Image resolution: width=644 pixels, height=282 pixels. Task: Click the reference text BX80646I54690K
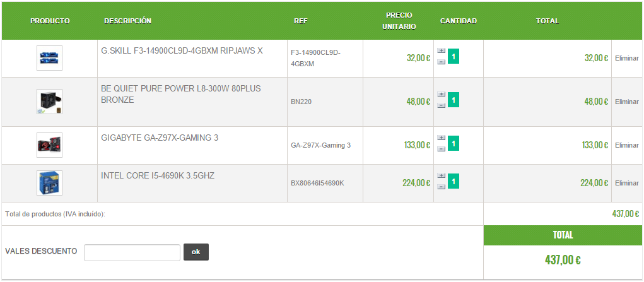tap(317, 184)
